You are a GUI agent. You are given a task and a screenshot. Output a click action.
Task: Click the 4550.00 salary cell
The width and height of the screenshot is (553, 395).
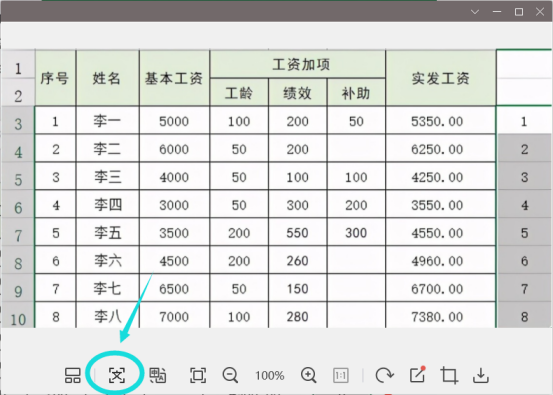(441, 232)
